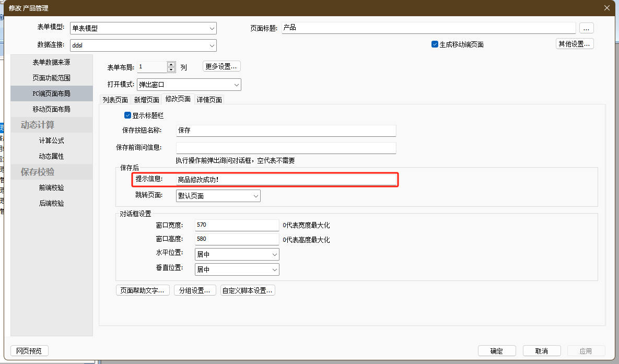Open the 水平位置 dropdown

(274, 254)
